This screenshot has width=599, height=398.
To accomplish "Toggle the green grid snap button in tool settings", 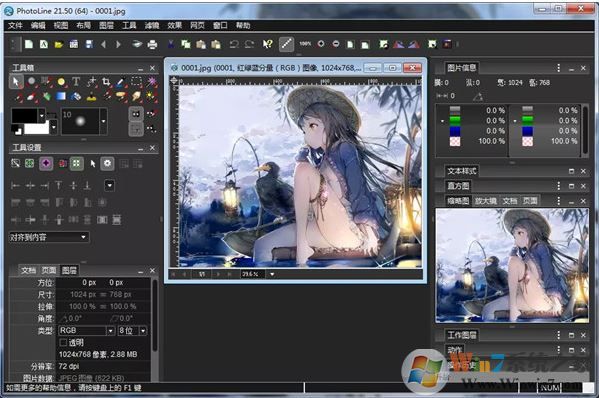I will 76,163.
